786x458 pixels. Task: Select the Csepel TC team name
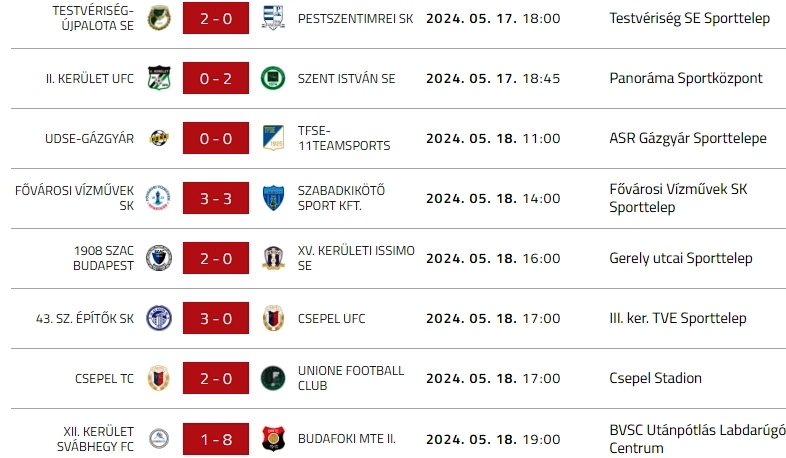click(x=104, y=378)
